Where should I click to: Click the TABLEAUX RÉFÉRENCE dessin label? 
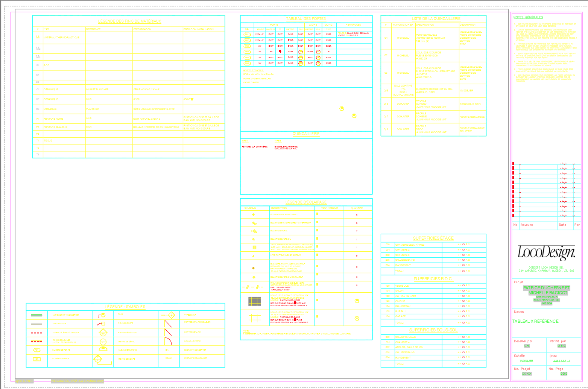coord(535,321)
